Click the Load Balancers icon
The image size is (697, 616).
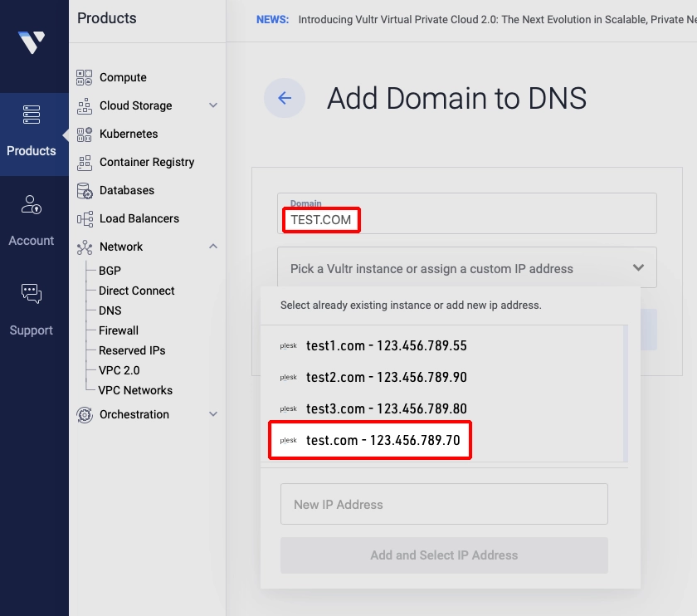tap(85, 219)
